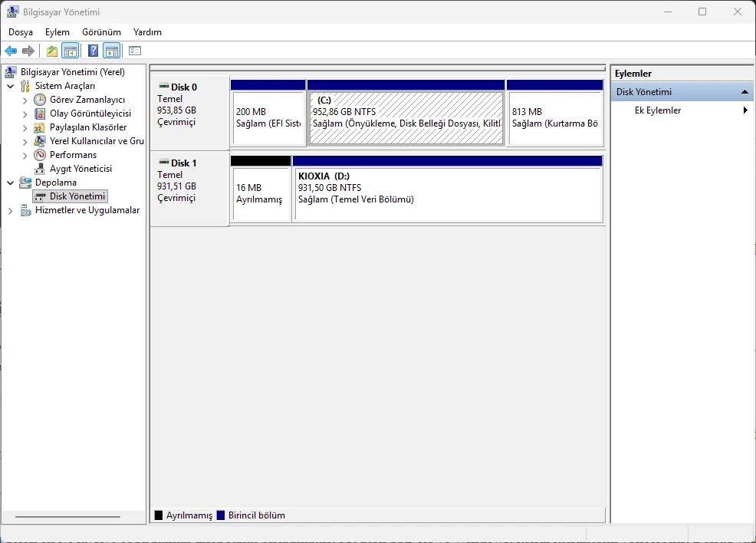Screen dimensions: 756x543
Task: Open the Dosya menu
Action: tap(21, 31)
